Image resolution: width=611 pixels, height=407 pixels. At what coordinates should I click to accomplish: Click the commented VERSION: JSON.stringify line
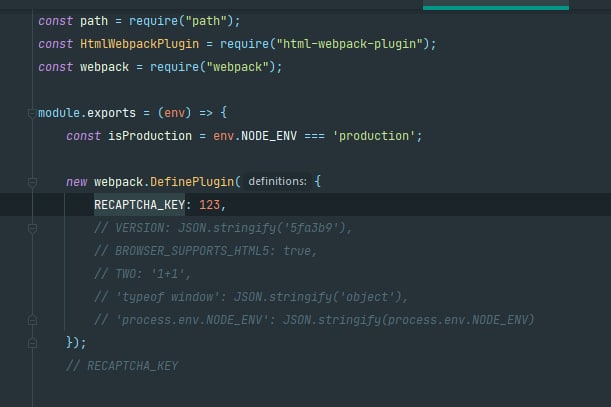(223, 228)
